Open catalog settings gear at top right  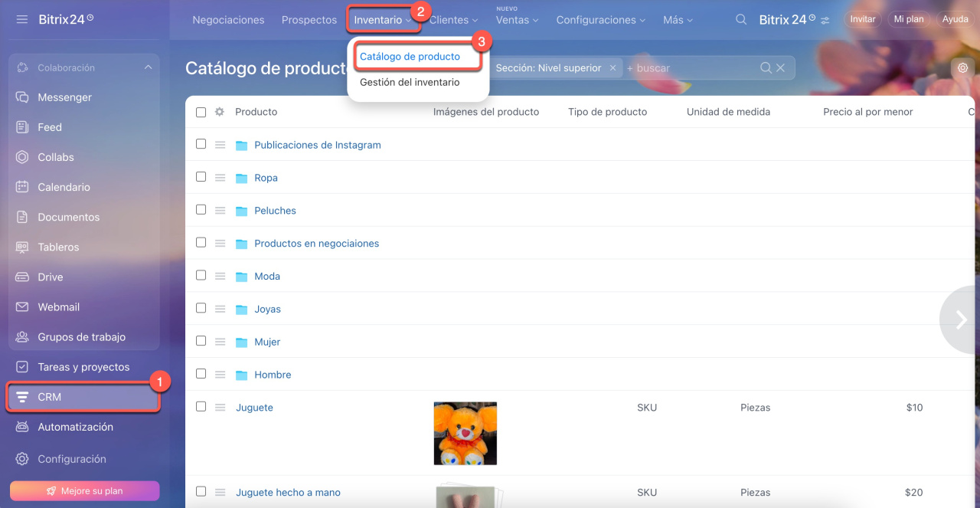tap(963, 67)
